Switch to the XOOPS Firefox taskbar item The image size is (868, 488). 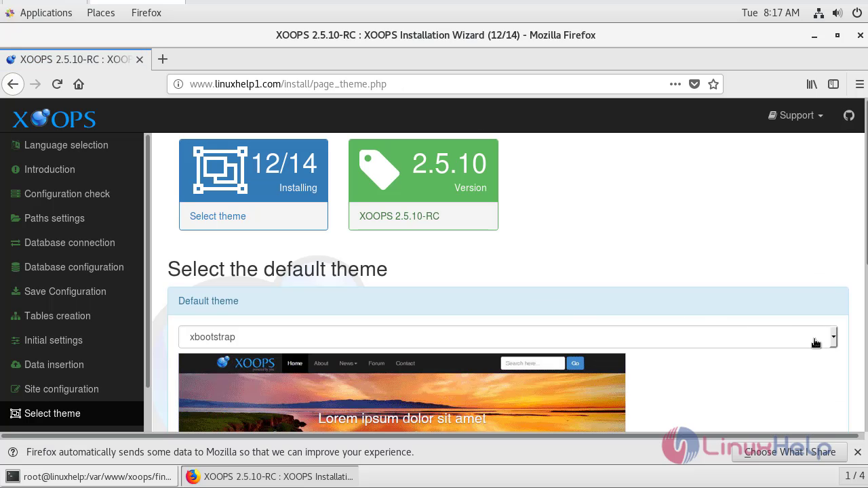click(x=270, y=476)
